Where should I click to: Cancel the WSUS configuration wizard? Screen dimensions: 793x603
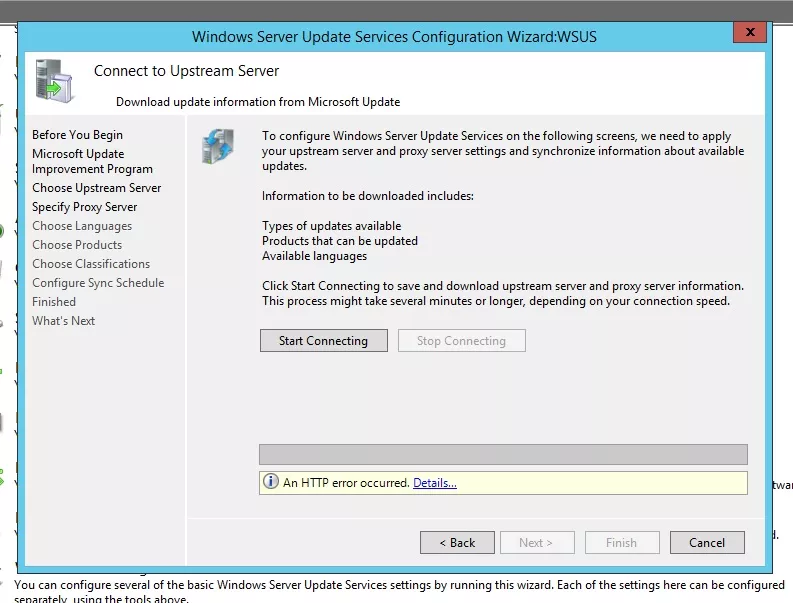[x=707, y=542]
